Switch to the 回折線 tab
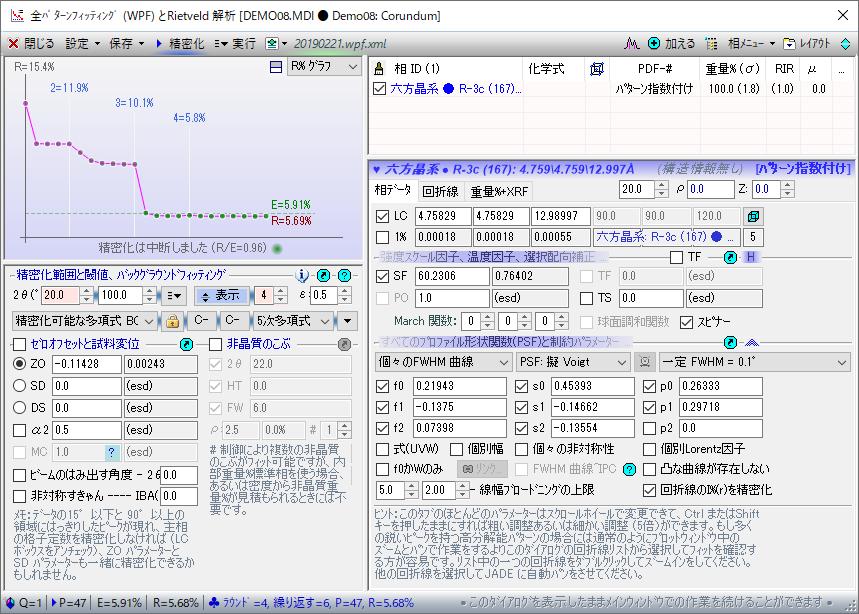859x614 pixels. (440, 192)
